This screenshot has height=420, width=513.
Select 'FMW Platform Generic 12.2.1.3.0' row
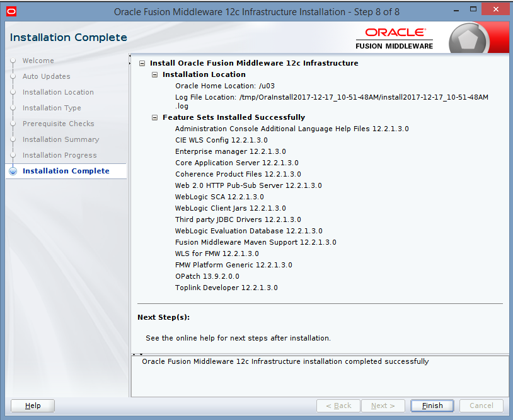point(234,265)
